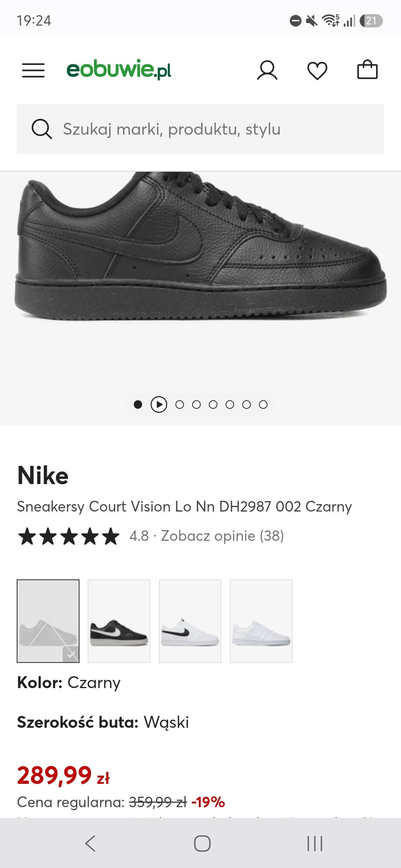Select the third gallery dot indicator

[180, 404]
